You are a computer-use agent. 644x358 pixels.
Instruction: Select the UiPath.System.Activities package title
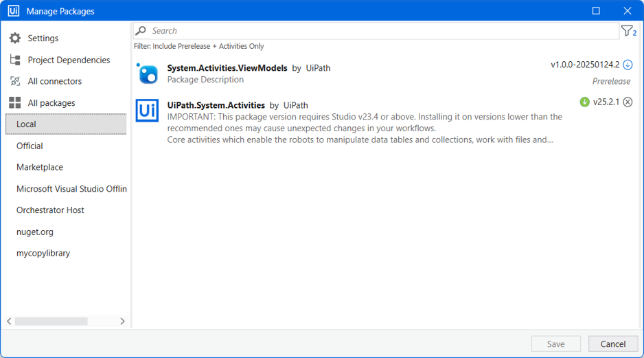(216, 105)
